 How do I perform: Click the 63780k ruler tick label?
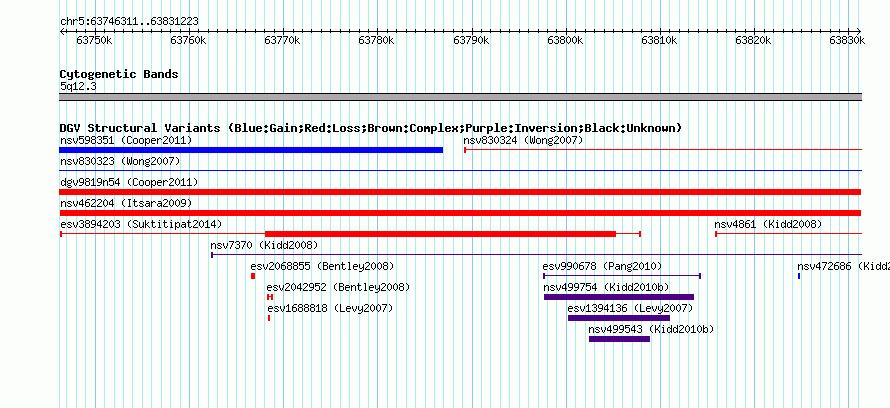point(377,40)
